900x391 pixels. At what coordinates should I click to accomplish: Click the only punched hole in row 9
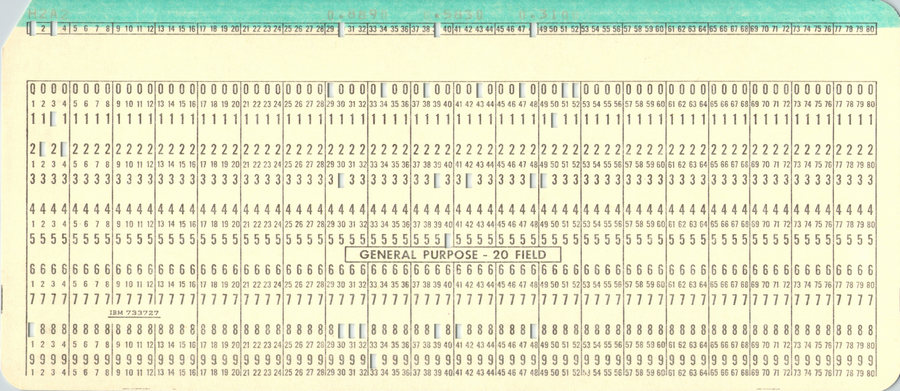[373, 361]
